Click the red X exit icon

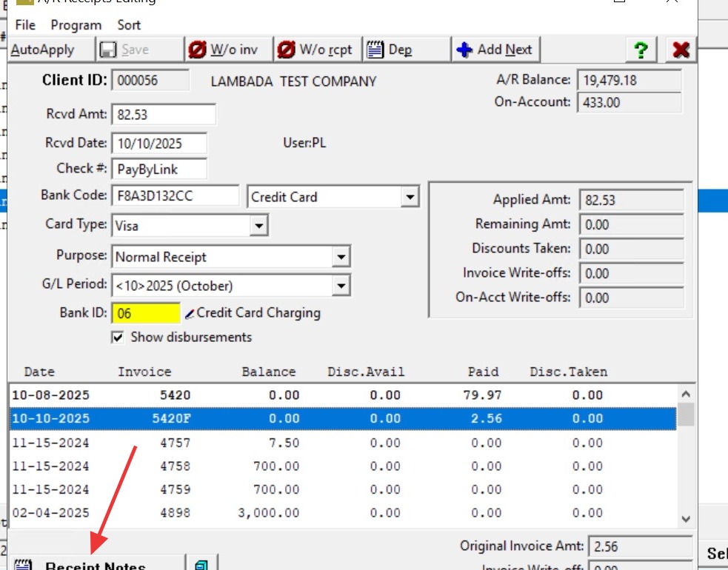[x=681, y=50]
